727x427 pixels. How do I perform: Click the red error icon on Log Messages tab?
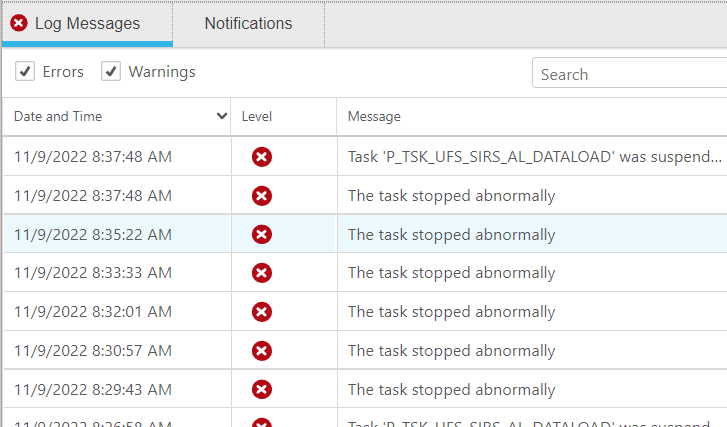(19, 23)
